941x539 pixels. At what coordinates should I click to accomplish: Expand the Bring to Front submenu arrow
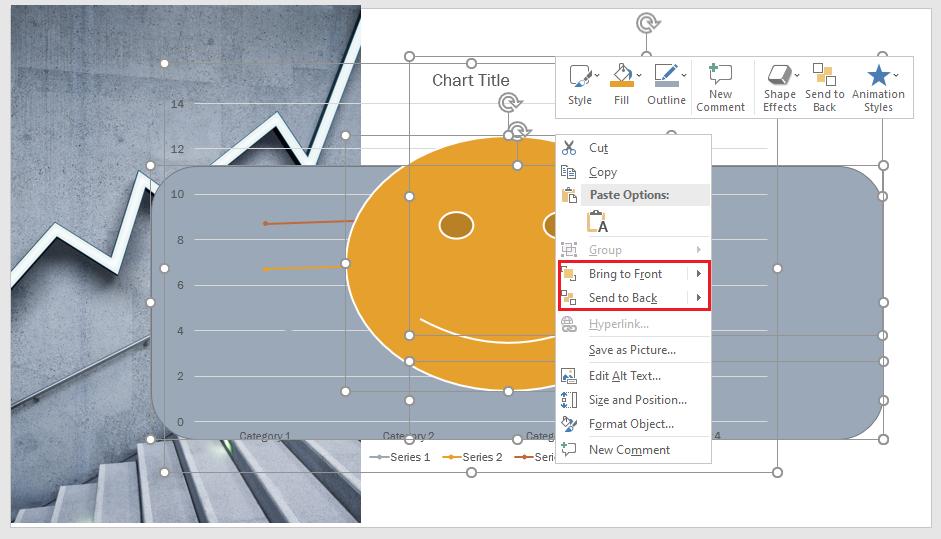point(699,274)
